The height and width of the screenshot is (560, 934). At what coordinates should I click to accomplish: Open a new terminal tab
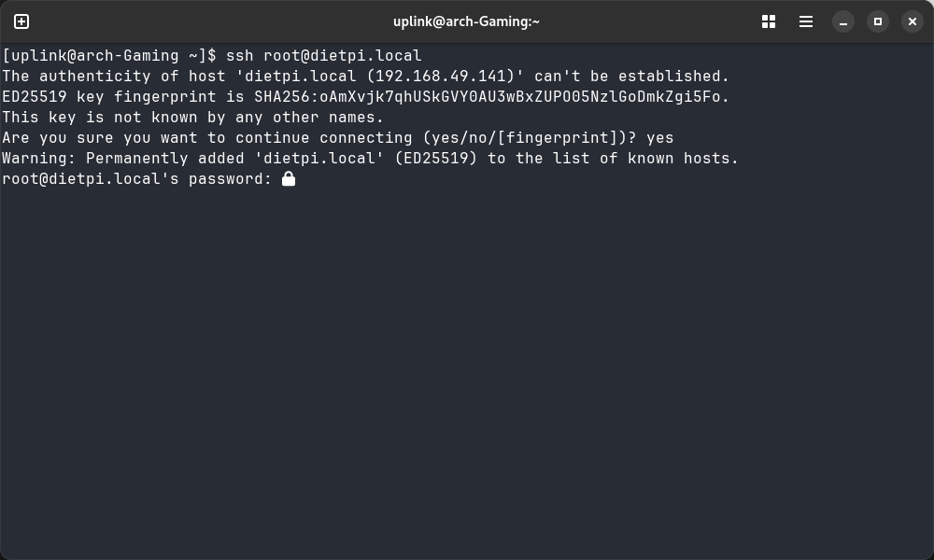click(21, 21)
